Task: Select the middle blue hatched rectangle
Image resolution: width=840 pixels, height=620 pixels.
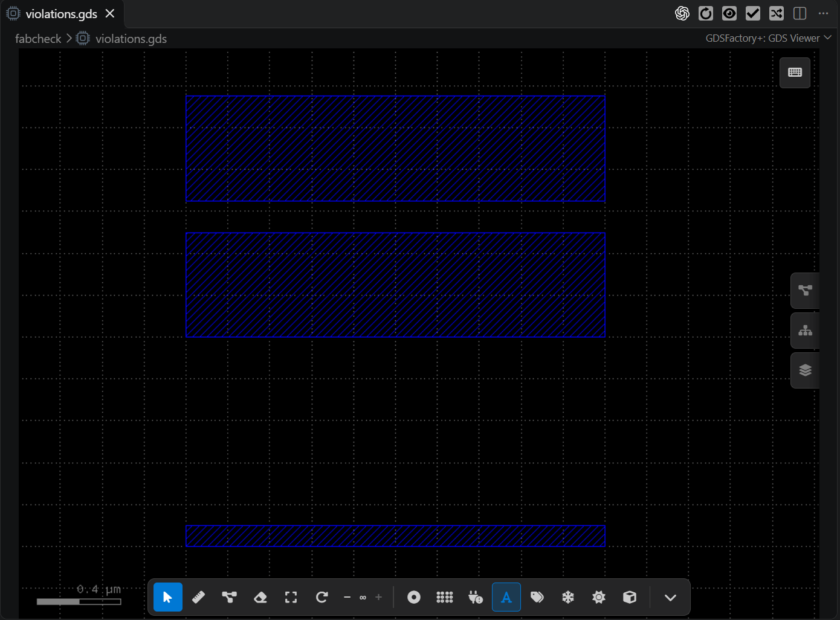Action: point(395,285)
